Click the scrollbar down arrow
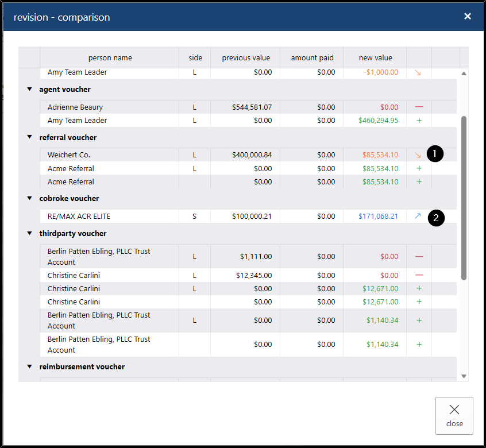 pyautogui.click(x=464, y=376)
